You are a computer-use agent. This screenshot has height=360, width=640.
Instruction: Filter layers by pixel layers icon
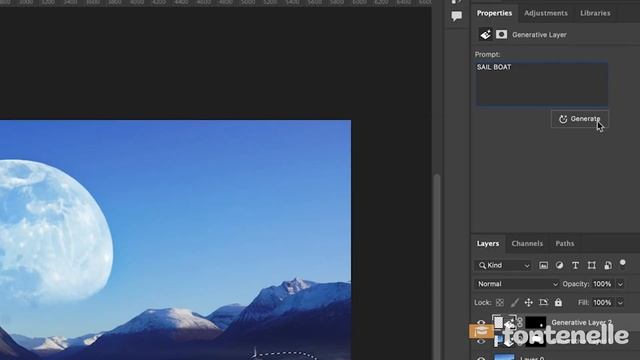tap(543, 265)
